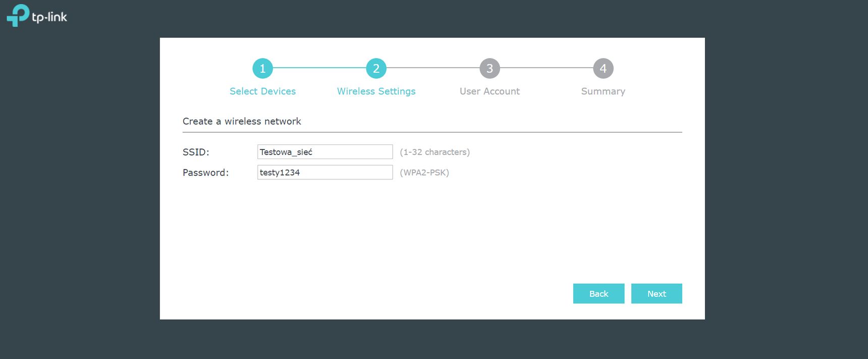Click the Next button
868x359 pixels.
[657, 293]
